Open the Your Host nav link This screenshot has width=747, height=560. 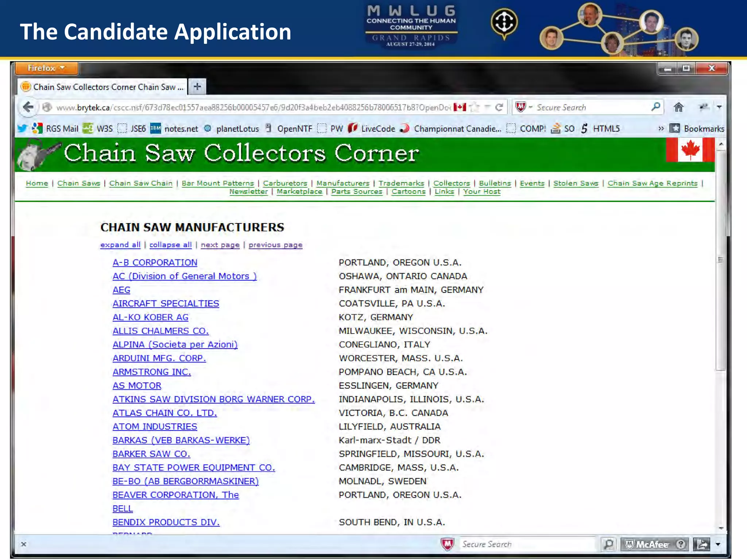(482, 192)
